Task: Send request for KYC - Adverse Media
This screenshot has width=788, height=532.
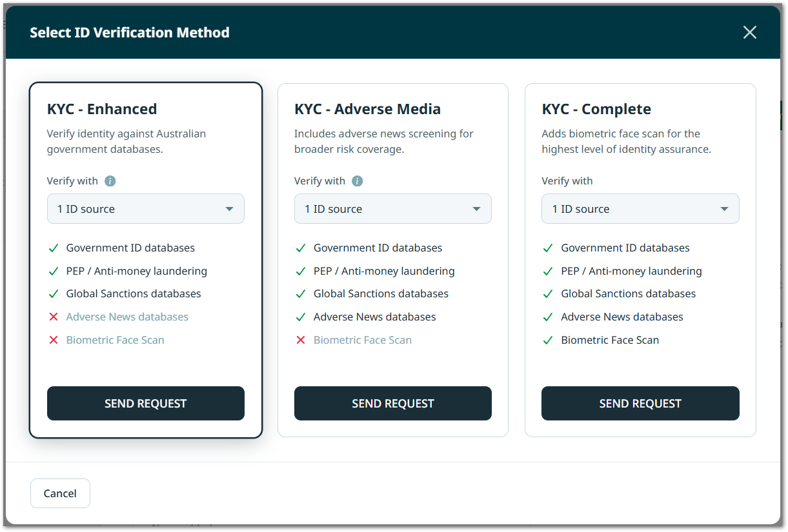Action: click(x=393, y=404)
